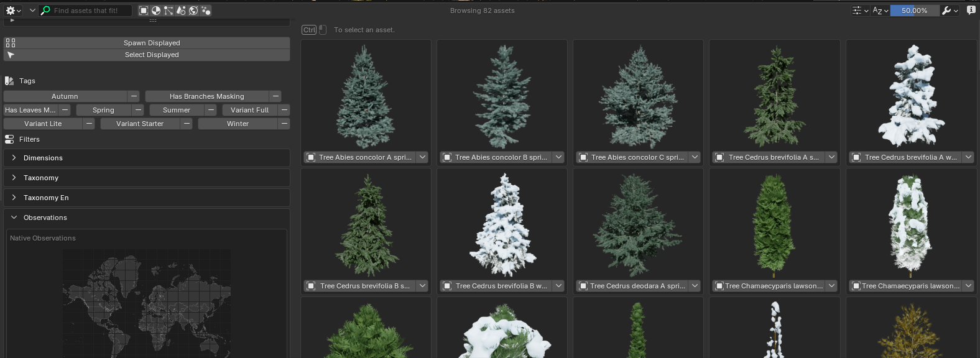980x358 pixels.
Task: Click the Native Observations world map
Action: click(147, 303)
